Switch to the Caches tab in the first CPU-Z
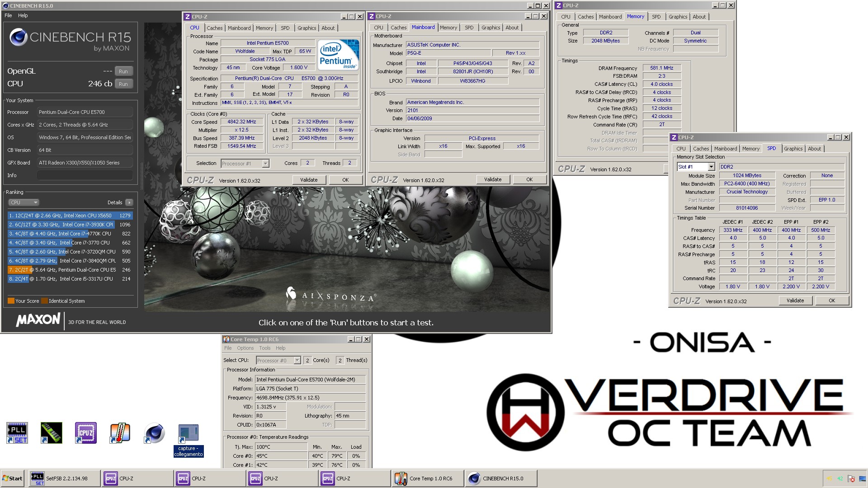The image size is (868, 488). click(x=215, y=28)
